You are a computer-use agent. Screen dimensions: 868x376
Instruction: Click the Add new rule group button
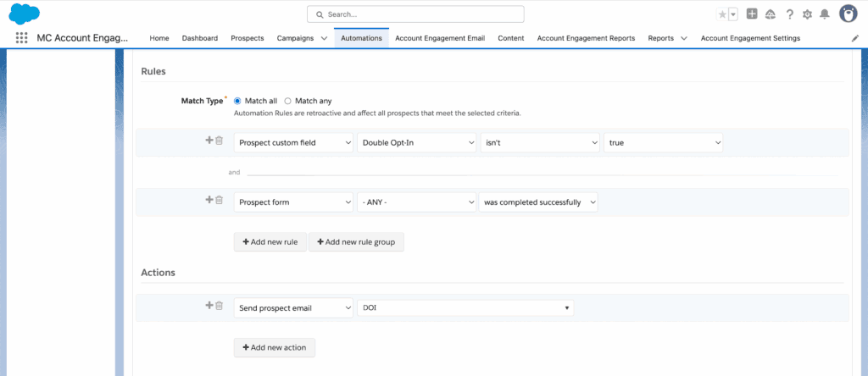[356, 242]
